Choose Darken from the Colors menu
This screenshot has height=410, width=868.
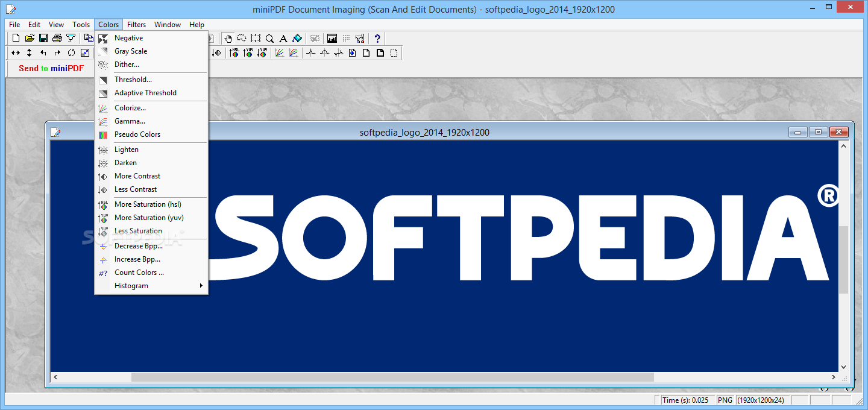tap(151, 163)
